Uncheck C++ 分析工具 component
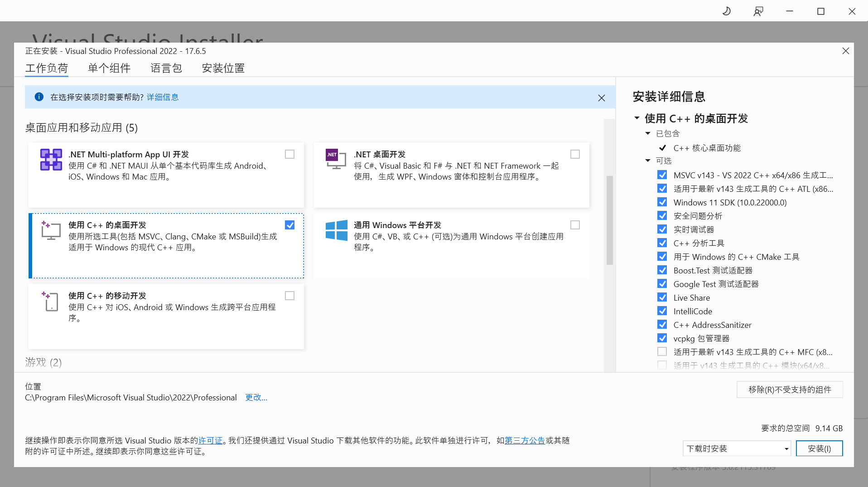Viewport: 868px width, 487px height. click(662, 243)
